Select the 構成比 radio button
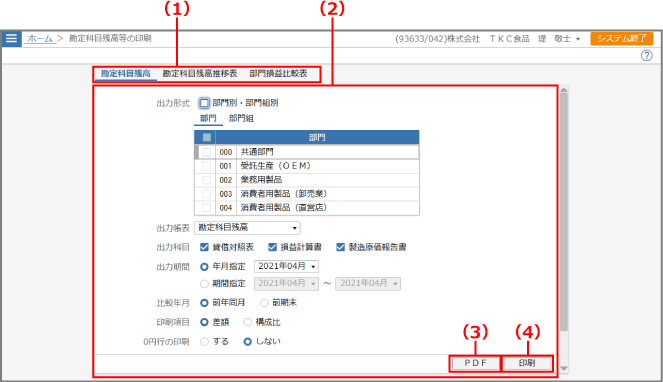663x382 pixels. (x=248, y=322)
